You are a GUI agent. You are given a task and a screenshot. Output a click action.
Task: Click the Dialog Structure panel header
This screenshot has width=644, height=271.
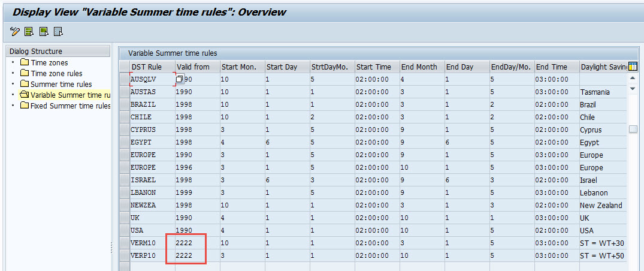pos(58,52)
